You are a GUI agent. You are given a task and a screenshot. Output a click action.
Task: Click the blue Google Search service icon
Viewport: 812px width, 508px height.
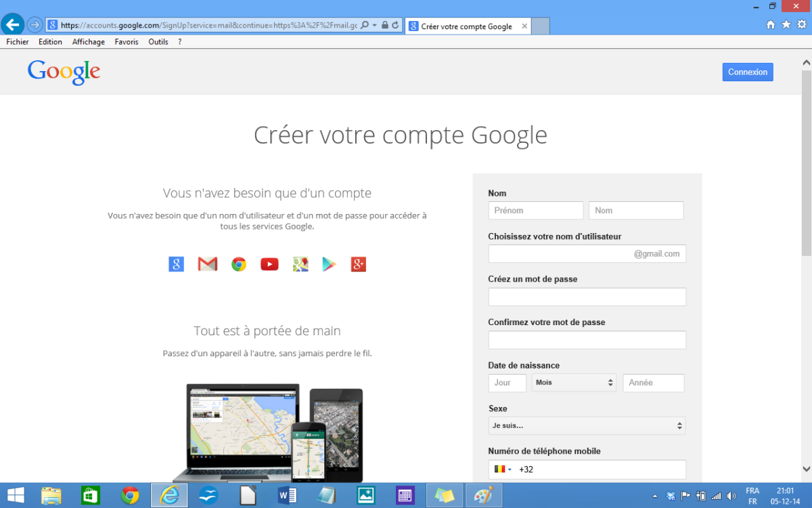176,264
